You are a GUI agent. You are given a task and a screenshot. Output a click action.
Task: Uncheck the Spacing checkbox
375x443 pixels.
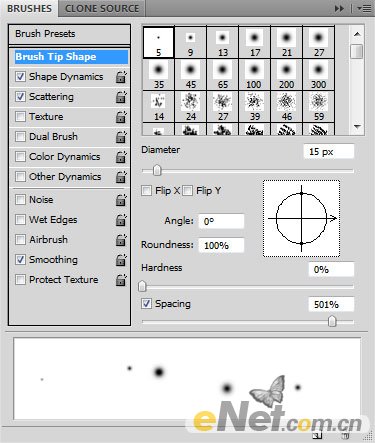146,304
